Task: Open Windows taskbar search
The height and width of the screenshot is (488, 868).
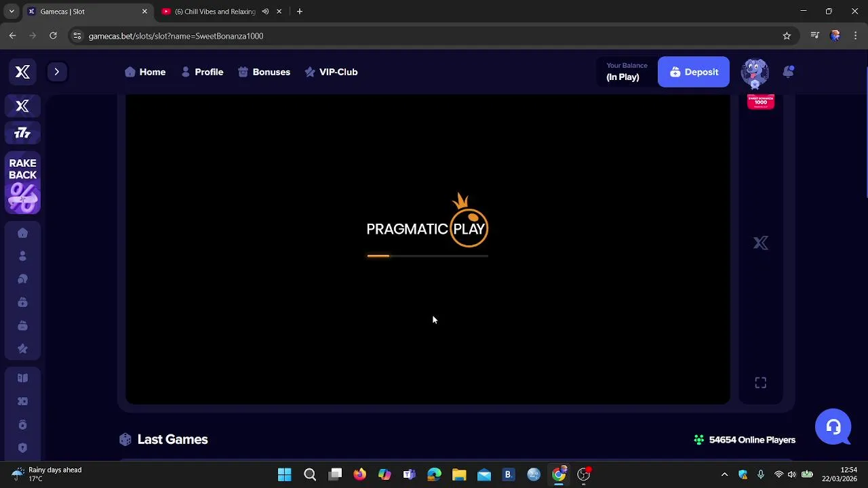Action: 310,474
